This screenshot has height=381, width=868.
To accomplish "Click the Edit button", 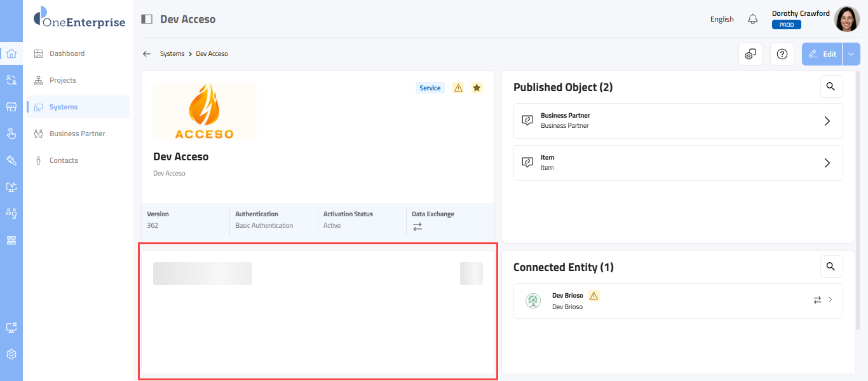I will (x=822, y=54).
